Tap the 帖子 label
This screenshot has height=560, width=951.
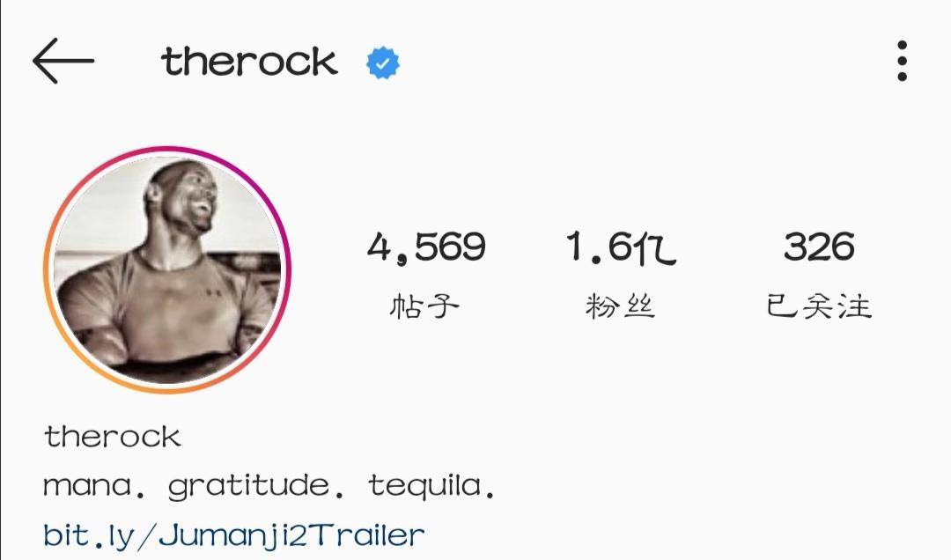click(424, 306)
